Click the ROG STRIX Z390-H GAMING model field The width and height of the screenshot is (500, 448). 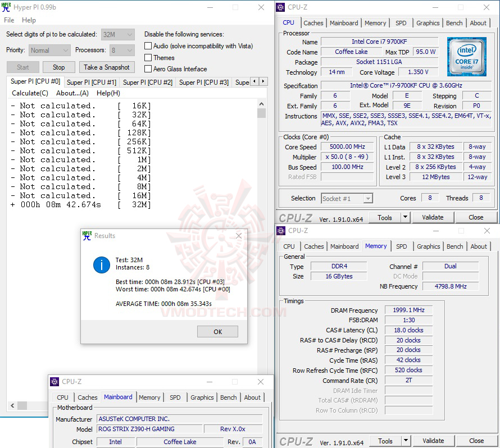[x=149, y=429]
